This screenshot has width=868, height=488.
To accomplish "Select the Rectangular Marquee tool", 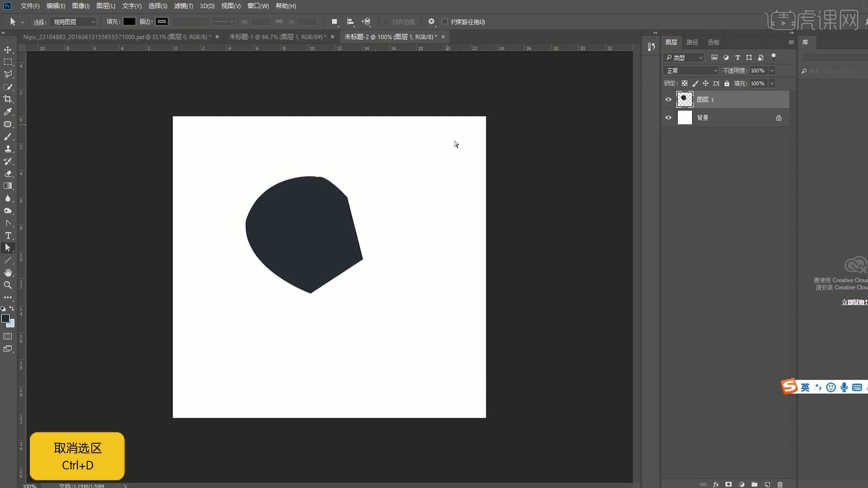I will [x=8, y=62].
